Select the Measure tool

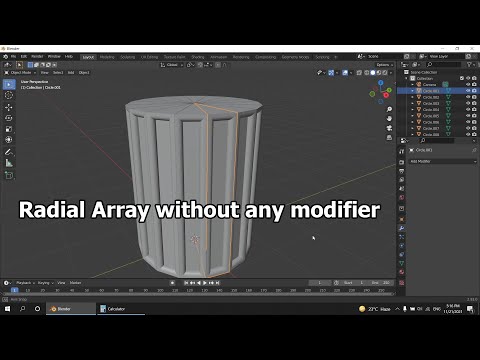[9, 163]
